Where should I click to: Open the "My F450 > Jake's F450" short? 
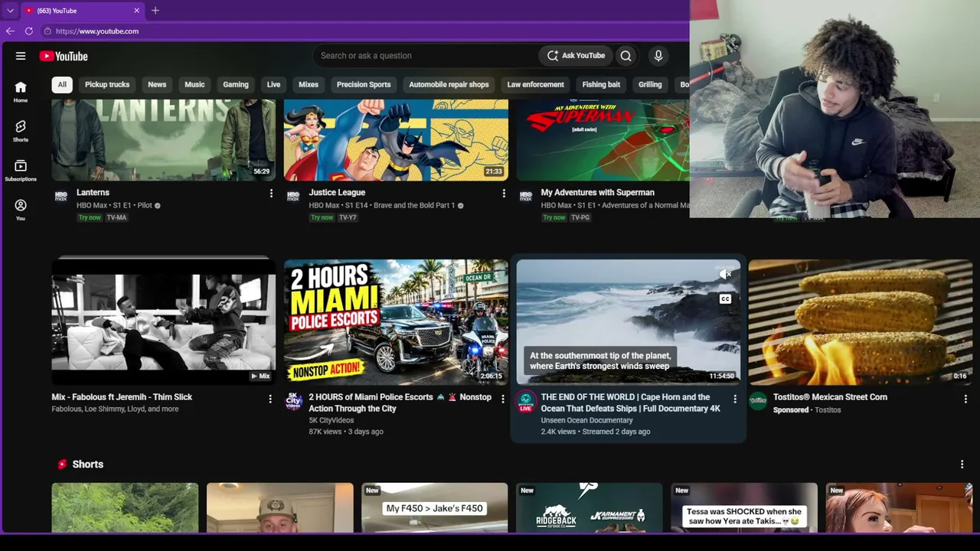[434, 507]
